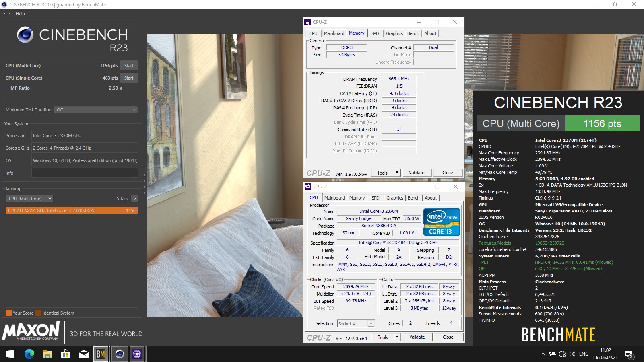Open the Socket #1 selection dropdown

coord(355,324)
